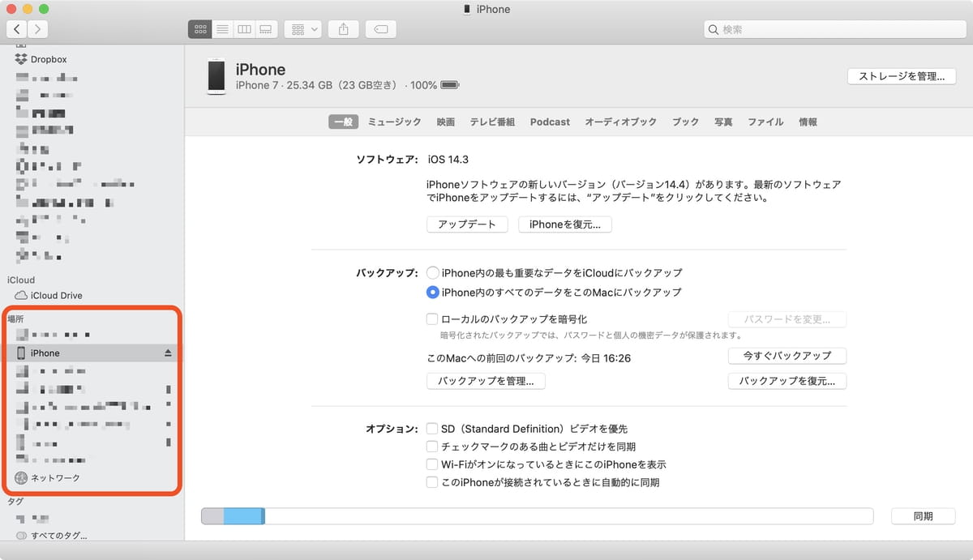Viewport: 973px width, 560px height.
Task: Click iOS 14.3 software version text
Action: (448, 160)
